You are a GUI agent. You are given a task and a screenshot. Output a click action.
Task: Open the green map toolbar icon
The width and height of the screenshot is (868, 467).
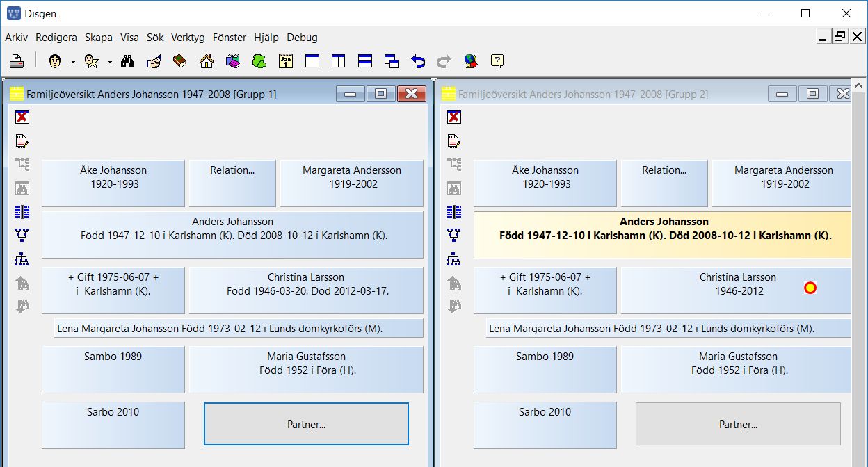(x=259, y=61)
